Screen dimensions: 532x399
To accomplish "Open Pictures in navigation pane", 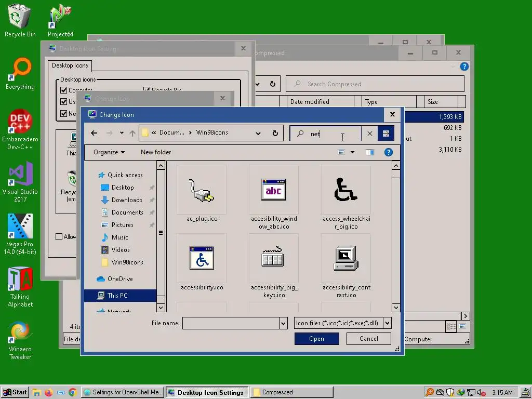I will (x=117, y=225).
